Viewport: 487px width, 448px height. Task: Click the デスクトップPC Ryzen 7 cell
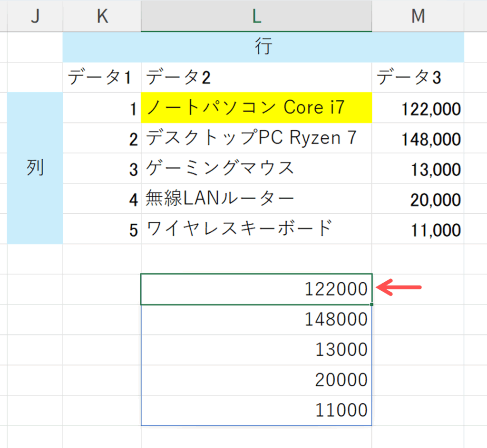[x=256, y=138]
